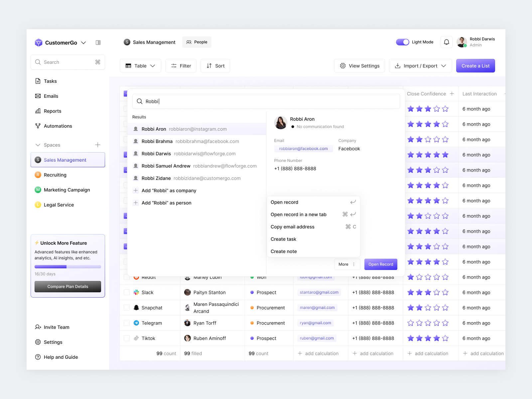Screen dimensions: 532x399
Task: Click the trial days progress bar
Action: coord(67,266)
